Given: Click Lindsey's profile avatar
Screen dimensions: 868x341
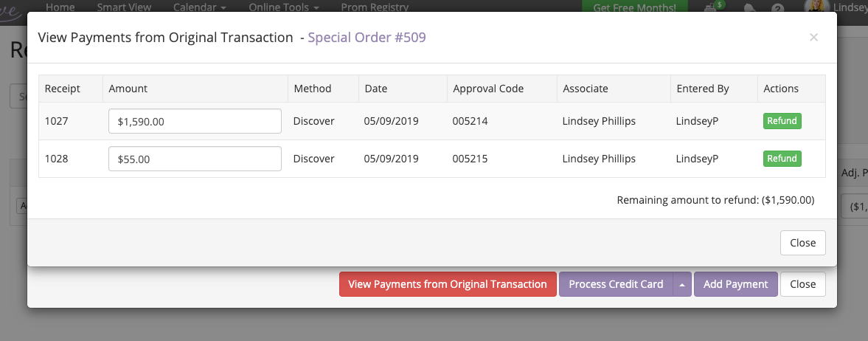Looking at the screenshot, I should tap(816, 6).
